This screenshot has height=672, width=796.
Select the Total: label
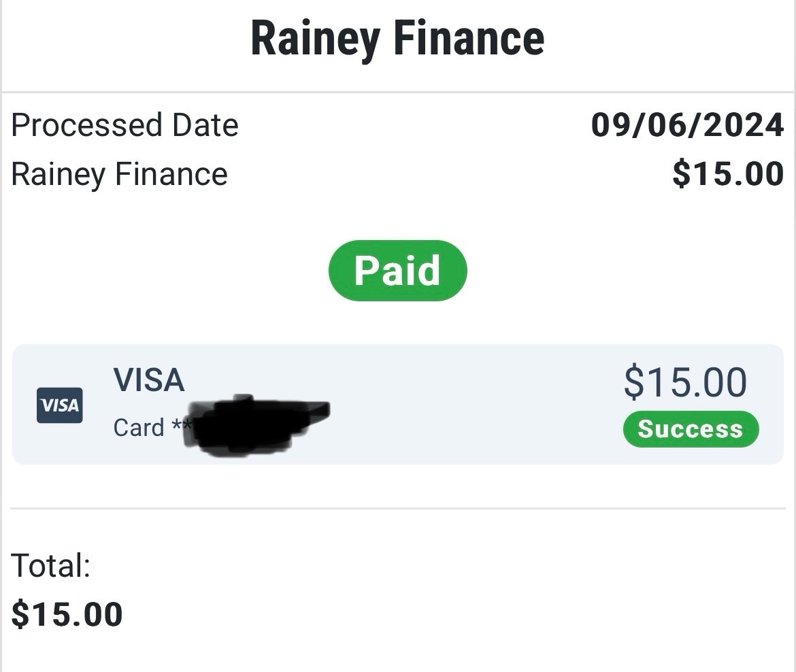(x=51, y=565)
